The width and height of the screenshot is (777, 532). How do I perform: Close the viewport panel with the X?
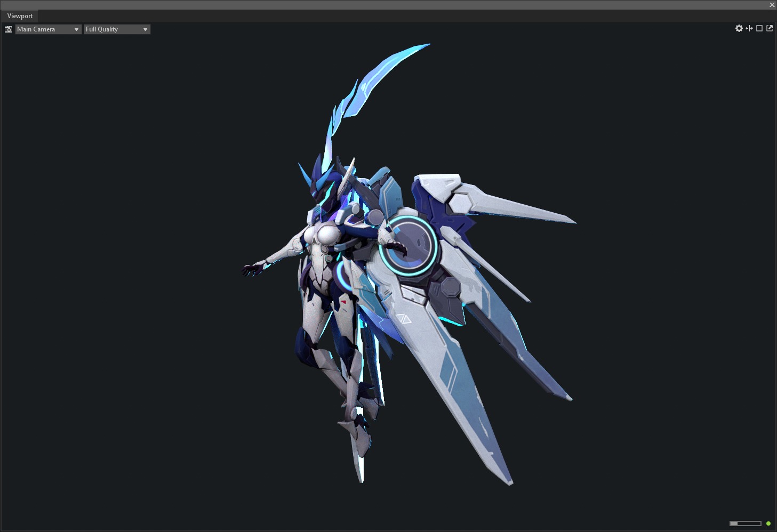pyautogui.click(x=772, y=5)
